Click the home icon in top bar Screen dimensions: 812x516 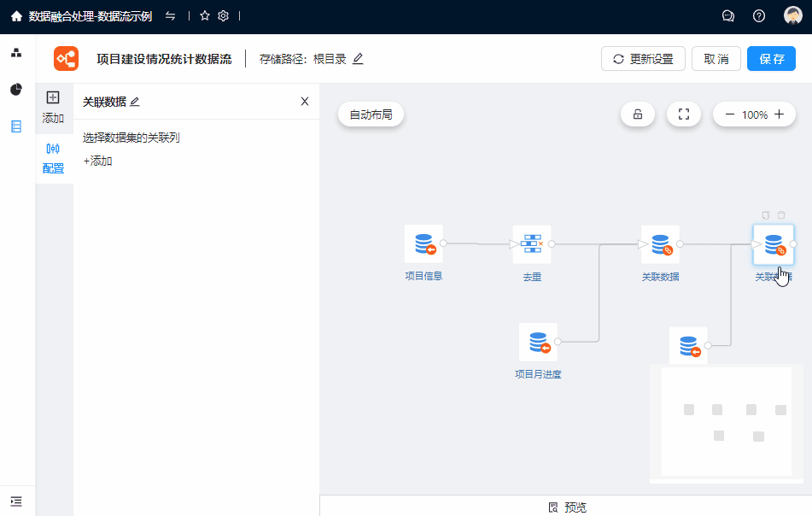point(16,16)
